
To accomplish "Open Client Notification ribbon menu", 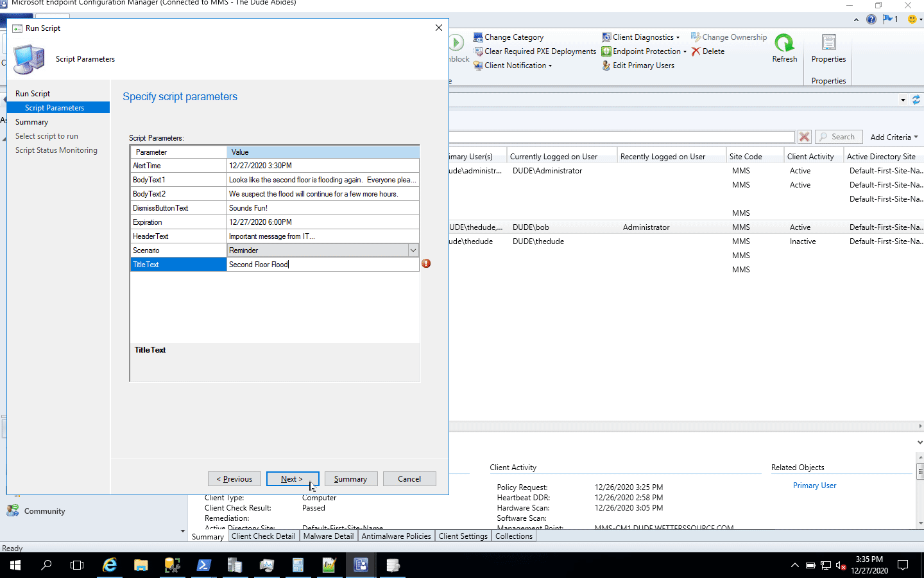I will pos(512,66).
